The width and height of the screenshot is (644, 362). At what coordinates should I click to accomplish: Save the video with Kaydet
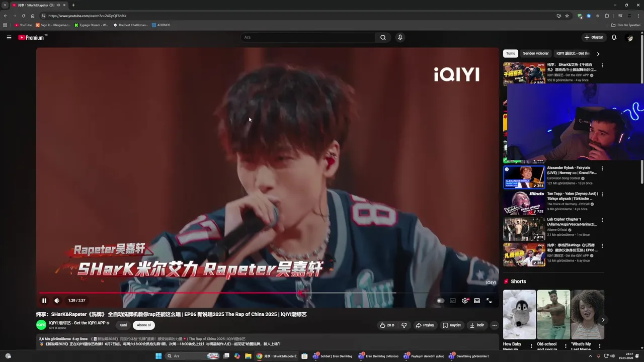pos(451,325)
